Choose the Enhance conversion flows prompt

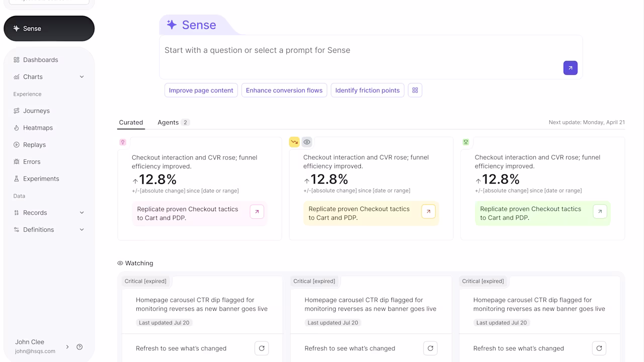[x=284, y=90]
